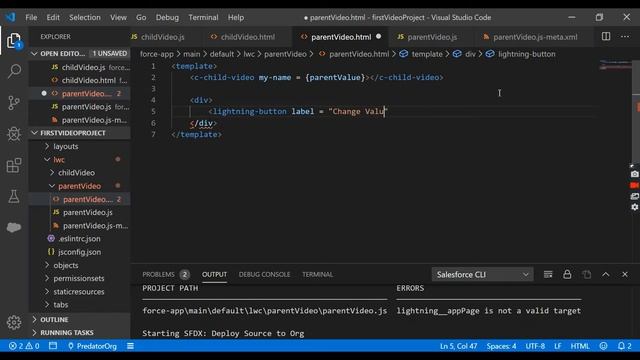Open the View menu
640x360 pixels.
pyautogui.click(x=118, y=18)
